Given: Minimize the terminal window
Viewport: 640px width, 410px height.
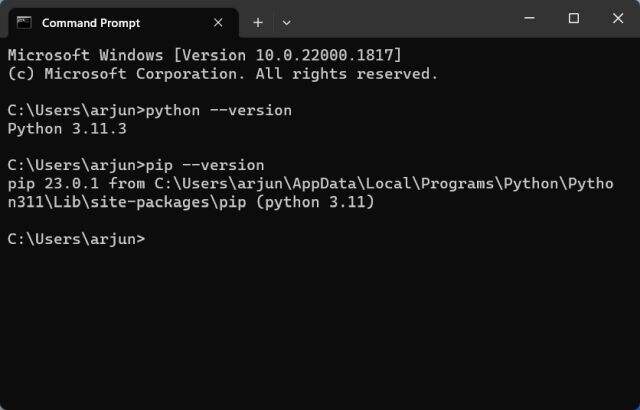Looking at the screenshot, I should coord(529,18).
